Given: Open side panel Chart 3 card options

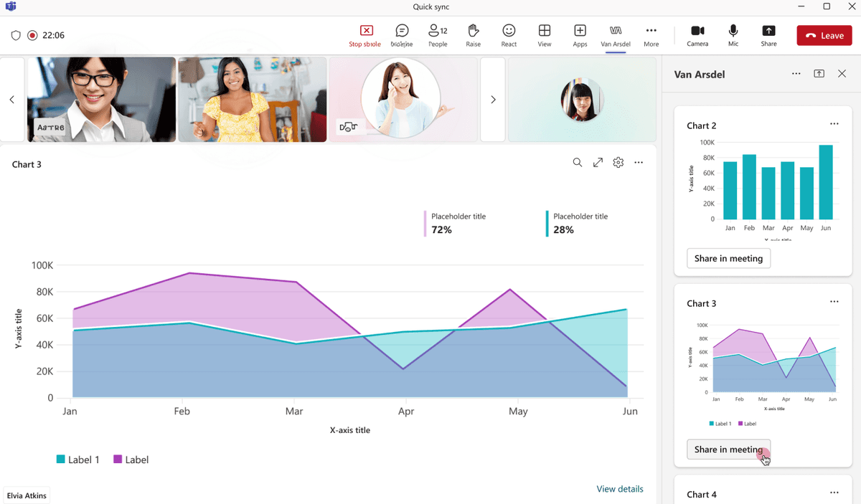Looking at the screenshot, I should point(834,302).
